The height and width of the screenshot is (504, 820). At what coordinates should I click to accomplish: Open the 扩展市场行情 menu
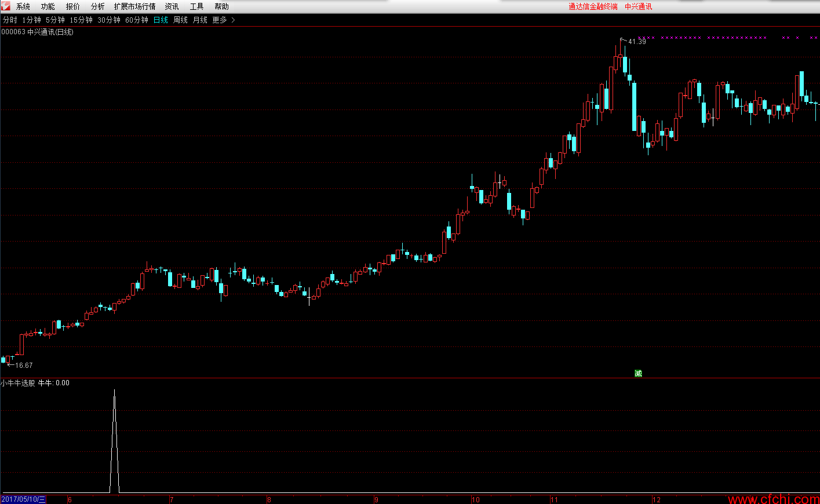[x=135, y=6]
